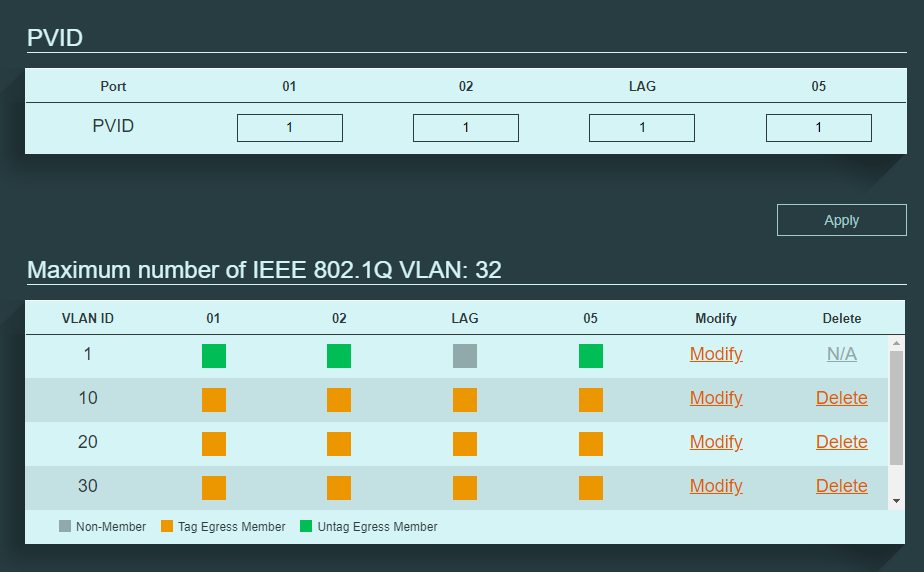Screen dimensions: 924x572
Task: Click the VLAN table scrollbar thumb
Action: coord(896,408)
